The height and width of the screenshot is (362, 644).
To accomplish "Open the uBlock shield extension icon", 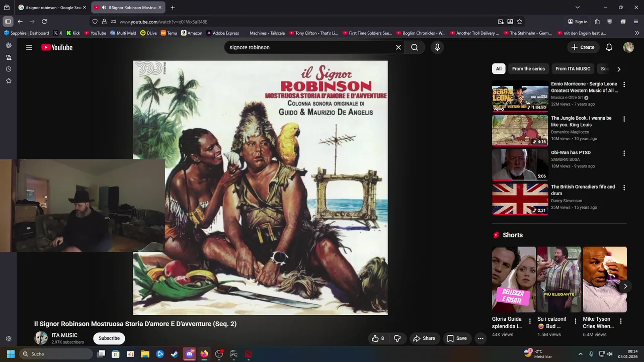I will 610,22.
